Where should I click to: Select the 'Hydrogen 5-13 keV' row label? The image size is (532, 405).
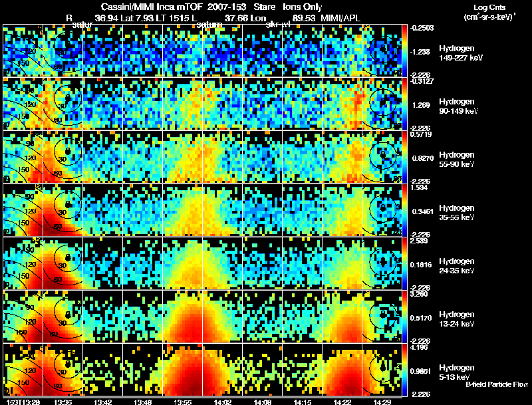point(457,372)
